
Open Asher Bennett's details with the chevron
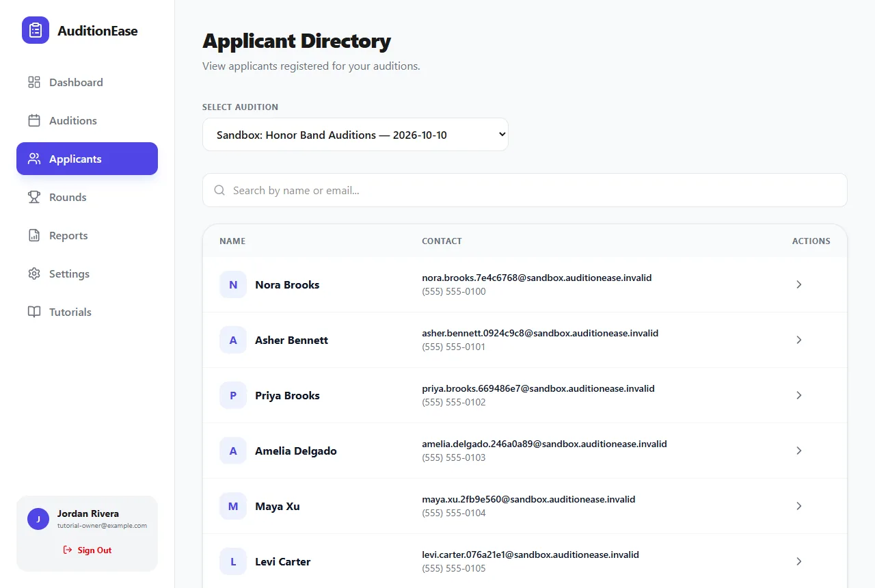click(x=799, y=340)
